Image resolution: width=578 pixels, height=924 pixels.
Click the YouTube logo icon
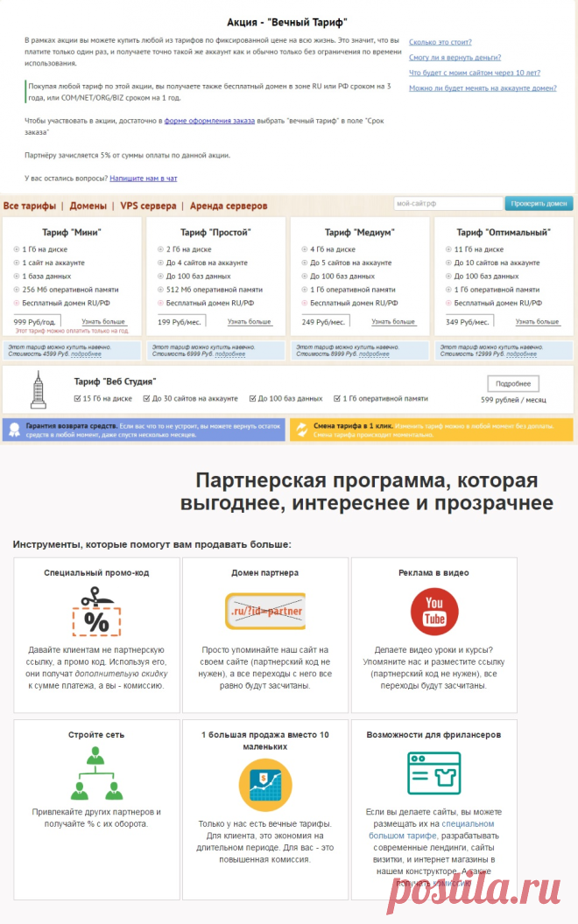pyautogui.click(x=434, y=611)
